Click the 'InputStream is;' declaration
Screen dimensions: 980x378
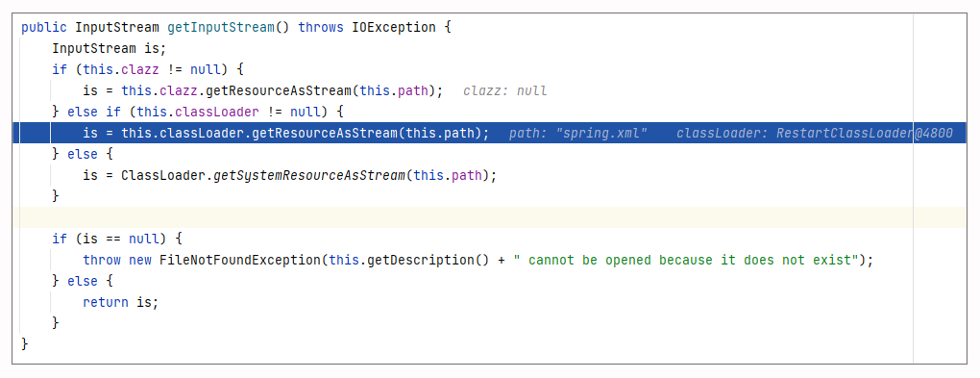point(110,49)
